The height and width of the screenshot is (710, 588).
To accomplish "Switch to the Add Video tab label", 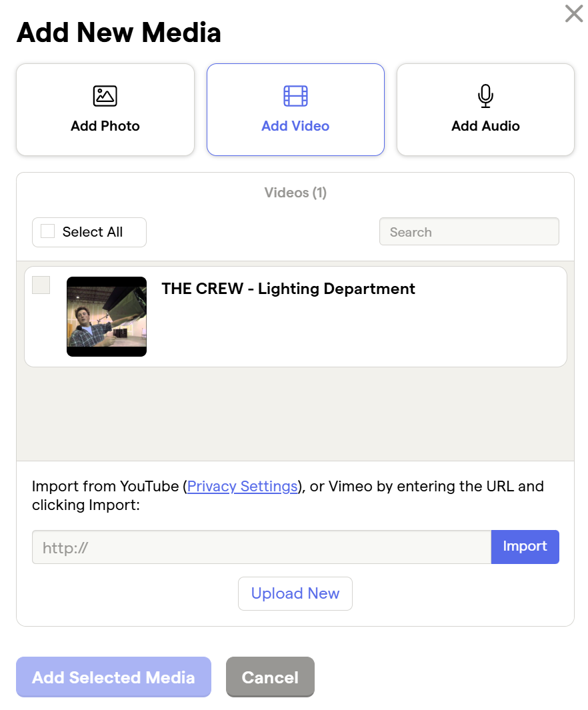I will (x=295, y=126).
